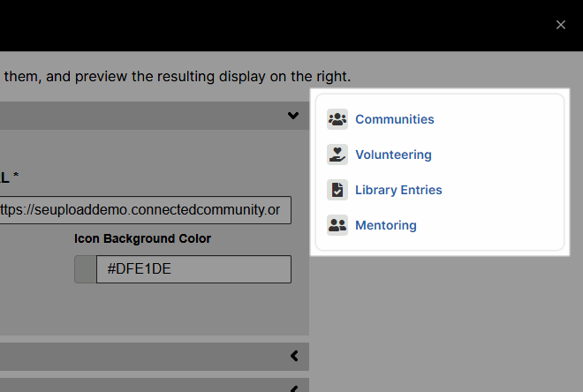Close the dialog with the X icon
The height and width of the screenshot is (392, 583).
click(x=561, y=25)
